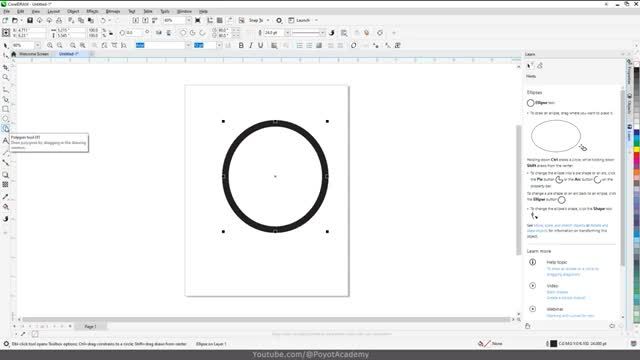Screen dimensions: 640x360
Task: Click the horizontal scrollbar under the canvas
Action: pyautogui.click(x=266, y=320)
